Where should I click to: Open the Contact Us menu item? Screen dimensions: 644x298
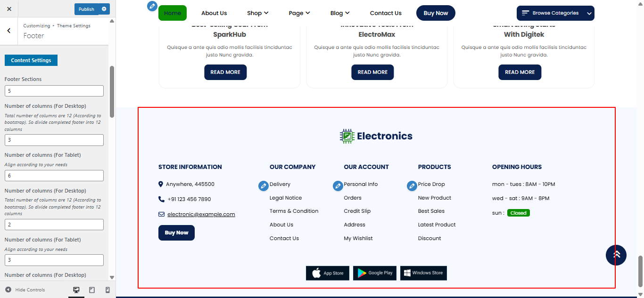click(x=386, y=13)
